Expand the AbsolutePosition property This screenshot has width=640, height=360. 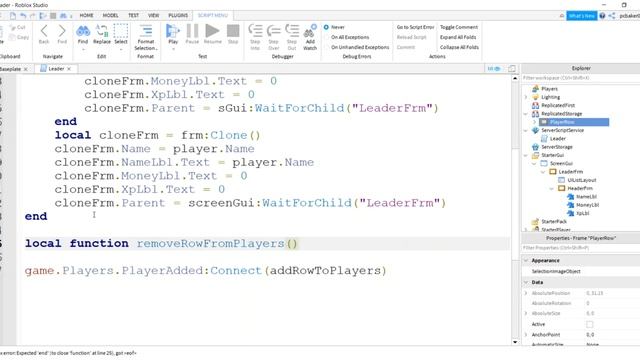(526, 293)
